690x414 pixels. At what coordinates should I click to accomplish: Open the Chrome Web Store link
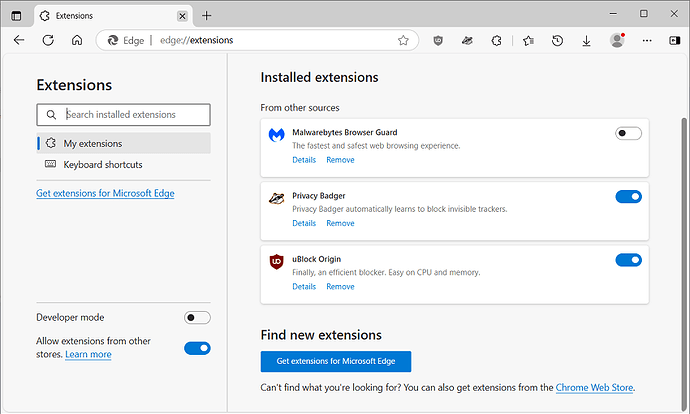[x=594, y=387]
